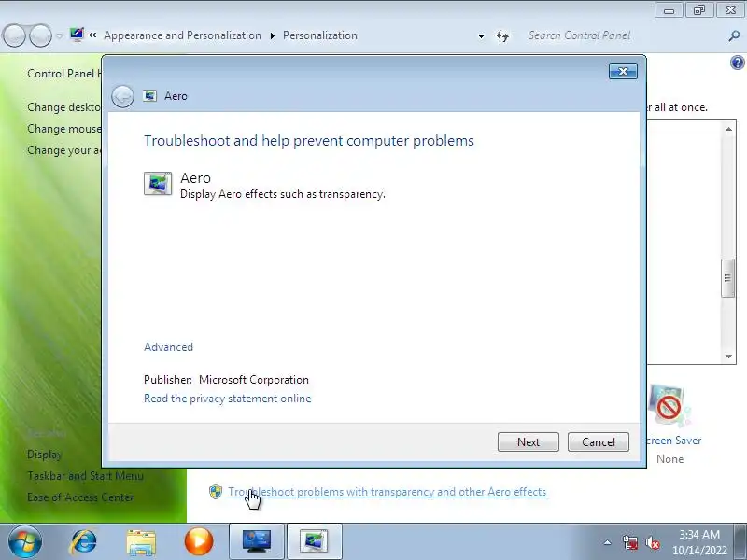Read the privacy statement online

pos(227,399)
